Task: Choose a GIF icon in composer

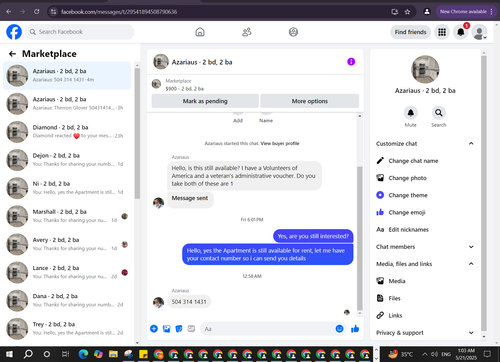Action: point(191,329)
